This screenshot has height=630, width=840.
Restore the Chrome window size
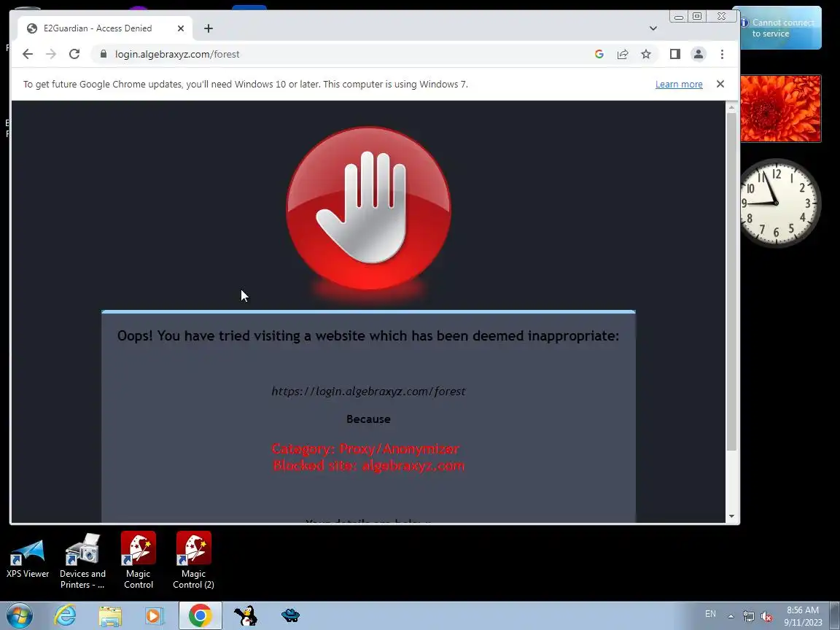(x=697, y=17)
